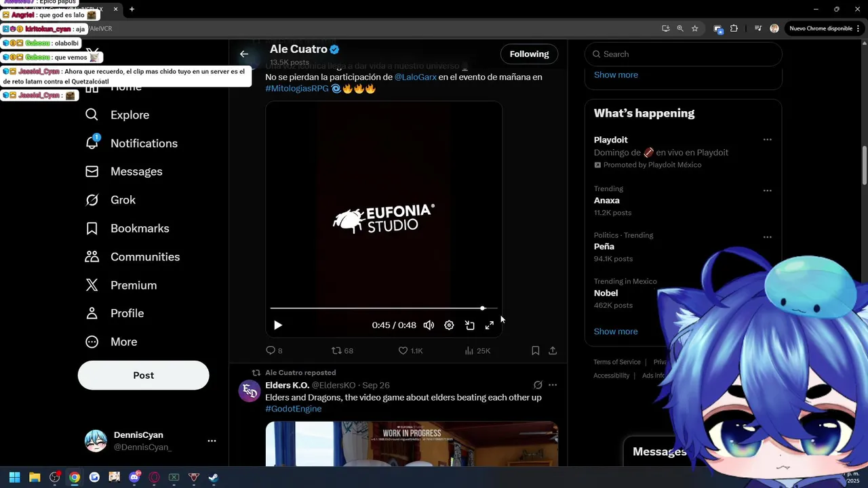Bookmark the Ale Cuatro post
The width and height of the screenshot is (868, 488).
535,350
